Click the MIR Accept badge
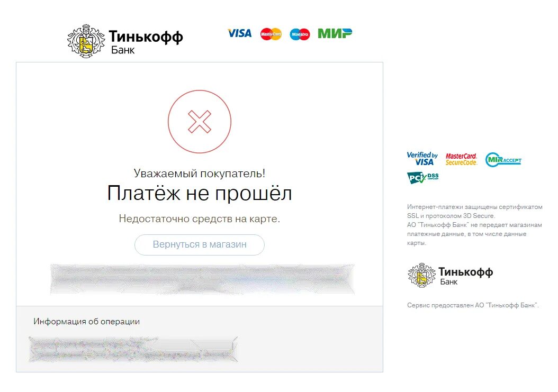 point(503,160)
